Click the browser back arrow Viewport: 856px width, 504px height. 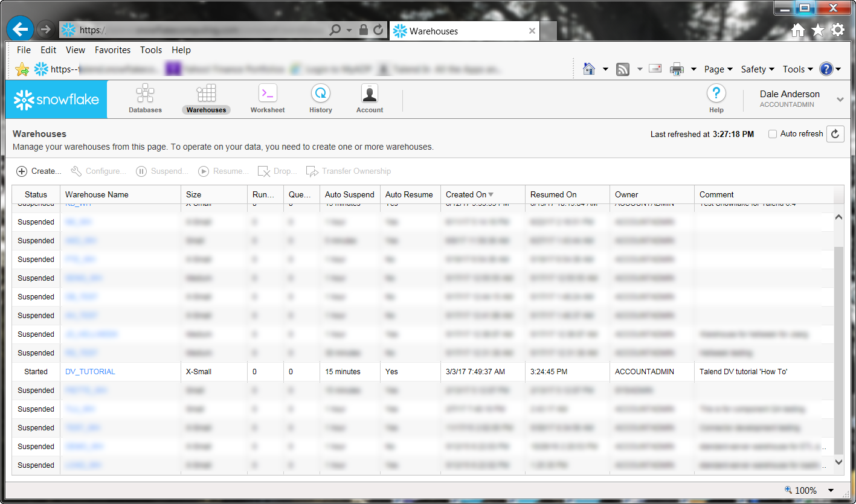tap(20, 29)
